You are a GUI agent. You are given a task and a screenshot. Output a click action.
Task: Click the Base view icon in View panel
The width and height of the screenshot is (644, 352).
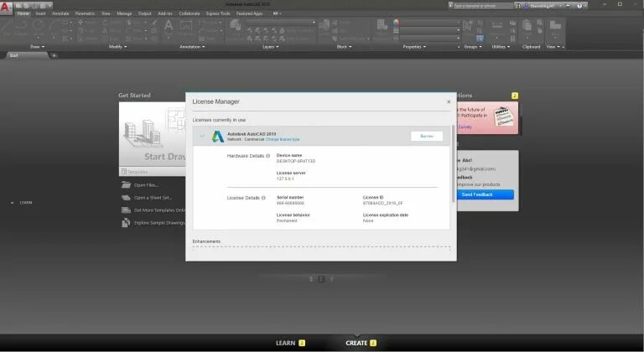(555, 26)
